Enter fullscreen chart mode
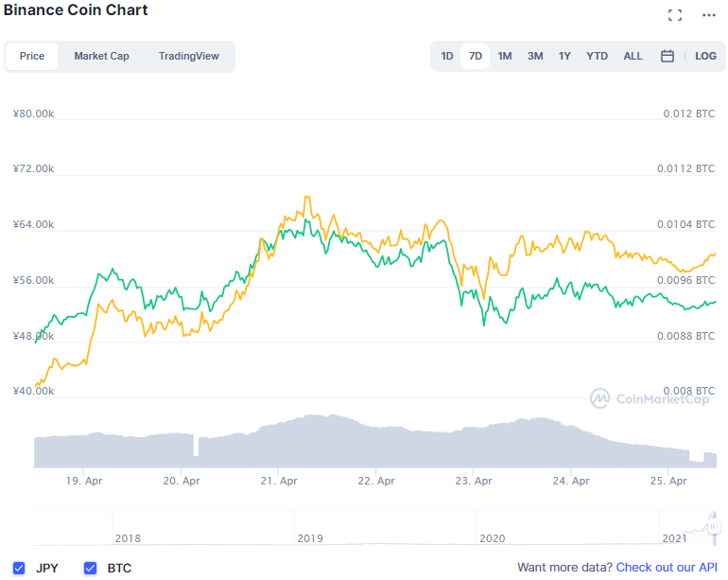Viewport: 728px width, 580px height. point(675,15)
